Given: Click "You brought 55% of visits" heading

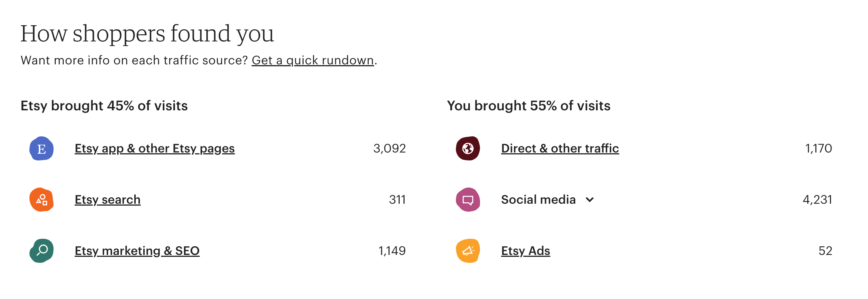Looking at the screenshot, I should coord(529,106).
